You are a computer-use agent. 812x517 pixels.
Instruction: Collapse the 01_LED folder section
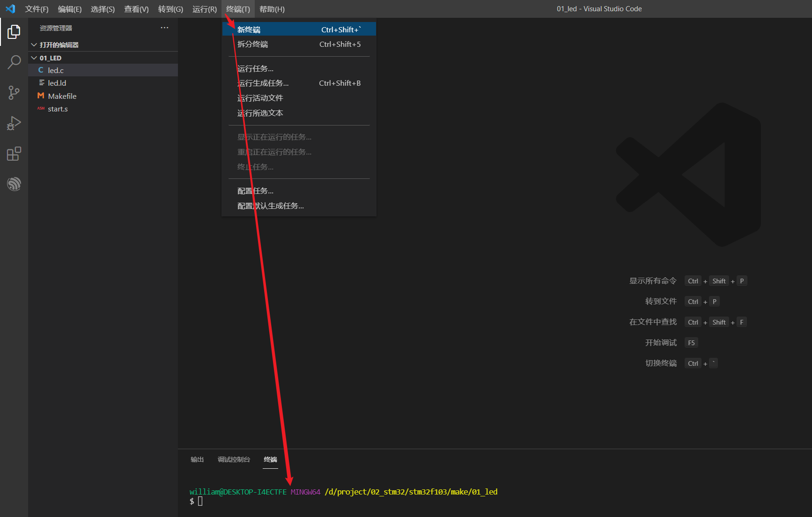click(34, 58)
